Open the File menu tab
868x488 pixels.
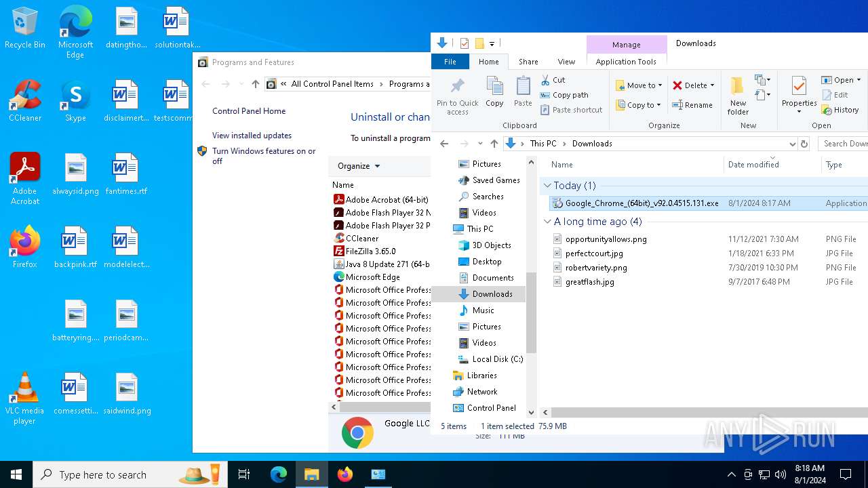point(450,62)
